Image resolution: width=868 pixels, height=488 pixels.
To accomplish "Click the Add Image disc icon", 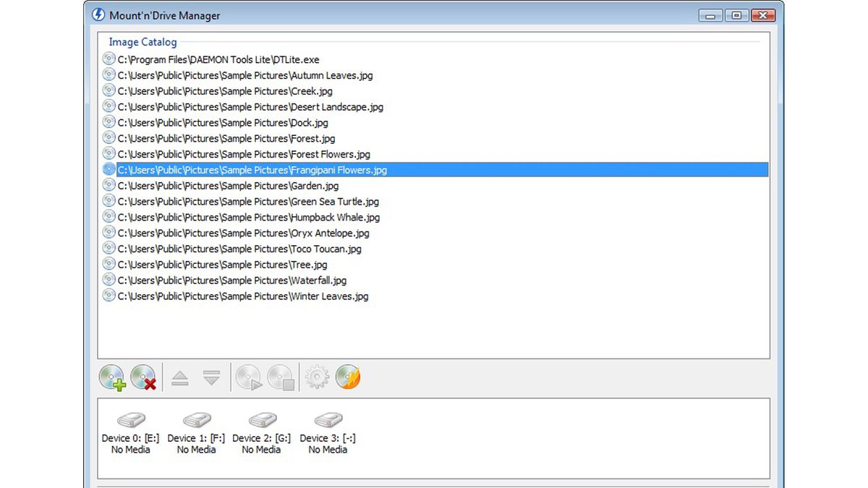I will (x=112, y=377).
